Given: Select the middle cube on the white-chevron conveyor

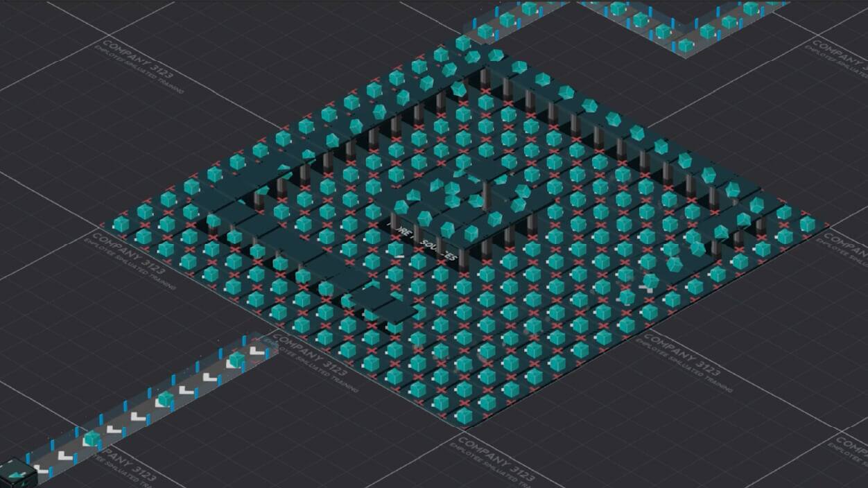Looking at the screenshot, I should pos(165,399).
